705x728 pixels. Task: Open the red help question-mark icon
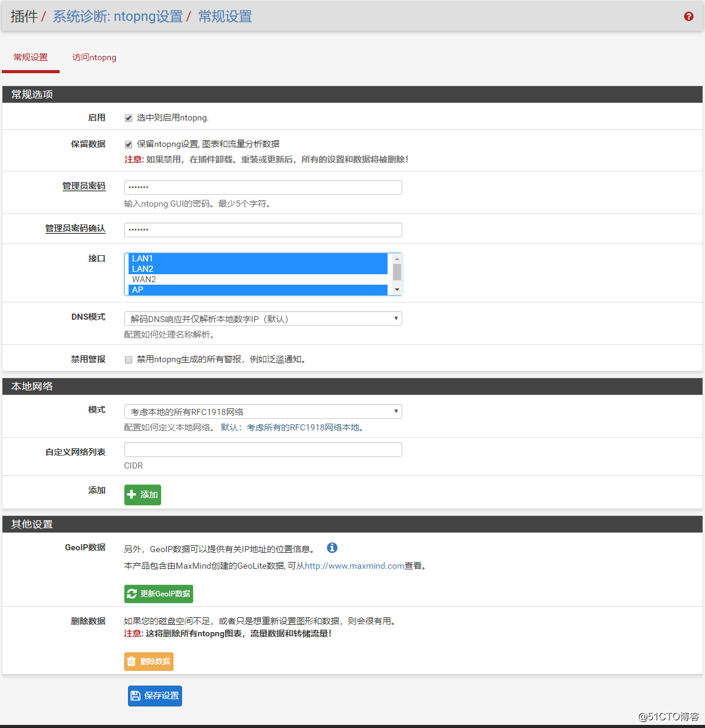pyautogui.click(x=688, y=16)
